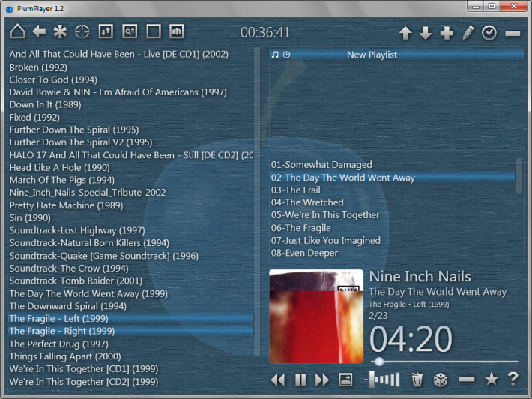Click the empty square icon
The height and width of the screenshot is (399, 532).
(154, 31)
